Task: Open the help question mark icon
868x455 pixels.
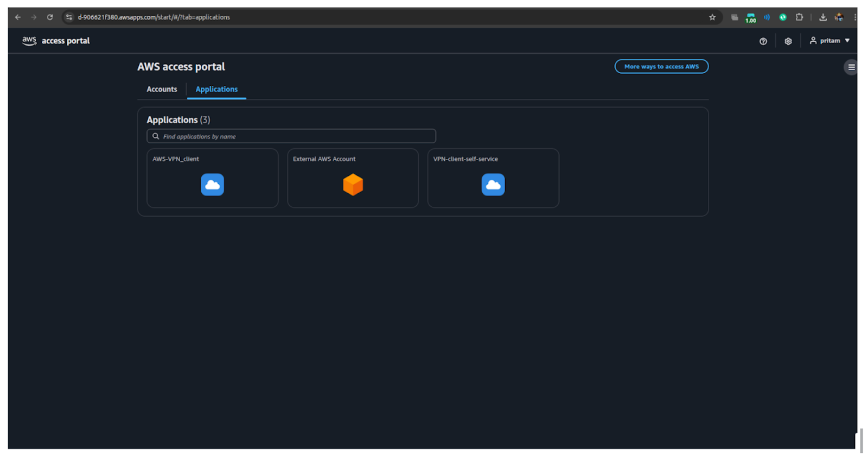Action: 763,41
